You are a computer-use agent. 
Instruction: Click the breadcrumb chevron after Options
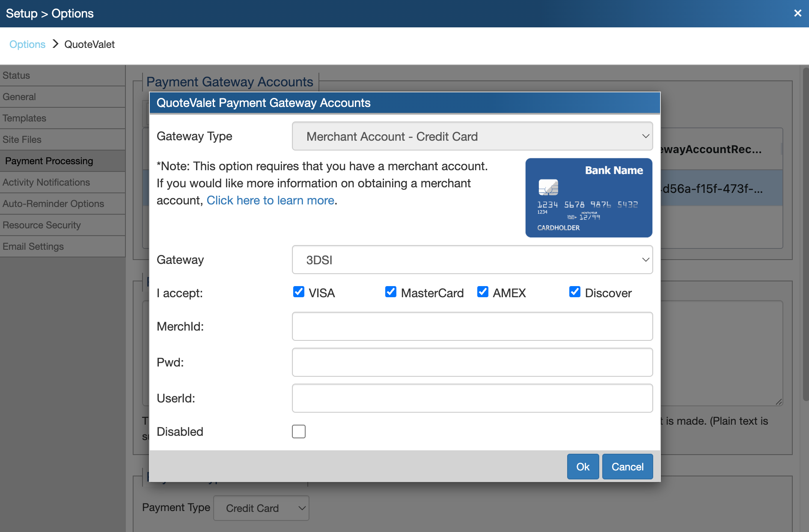coord(55,44)
